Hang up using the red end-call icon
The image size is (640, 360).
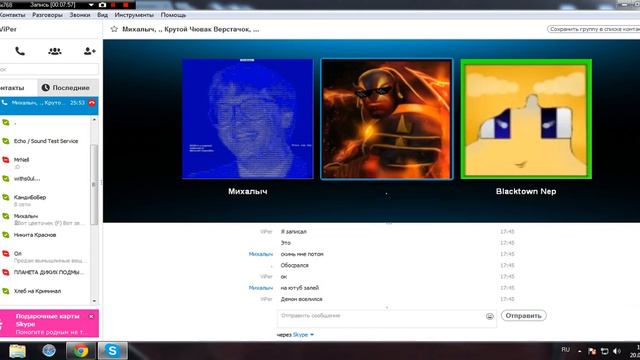pyautogui.click(x=92, y=103)
